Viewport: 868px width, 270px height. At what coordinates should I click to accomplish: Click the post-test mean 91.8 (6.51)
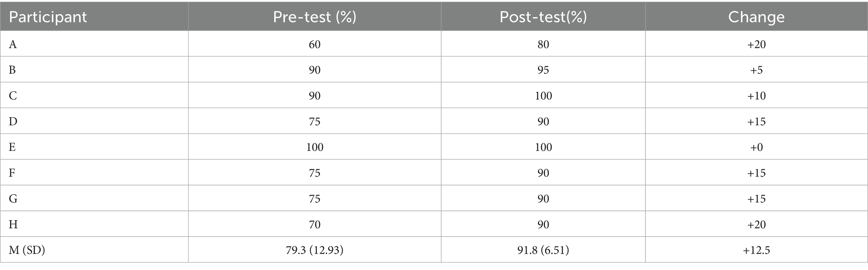[543, 250]
